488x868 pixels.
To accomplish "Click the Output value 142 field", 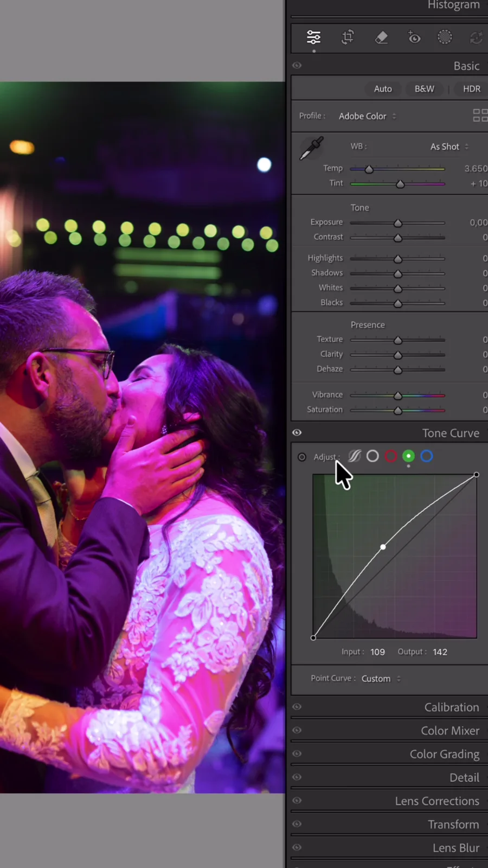I will click(x=440, y=652).
